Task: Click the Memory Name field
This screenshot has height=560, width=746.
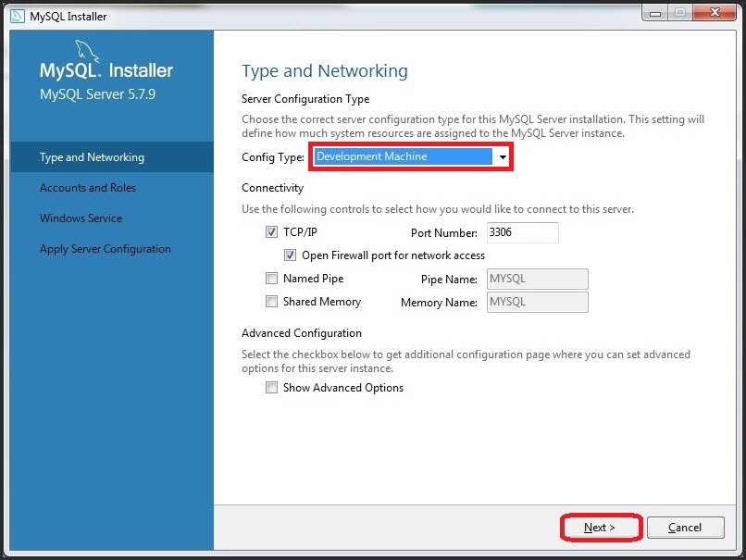Action: (537, 302)
